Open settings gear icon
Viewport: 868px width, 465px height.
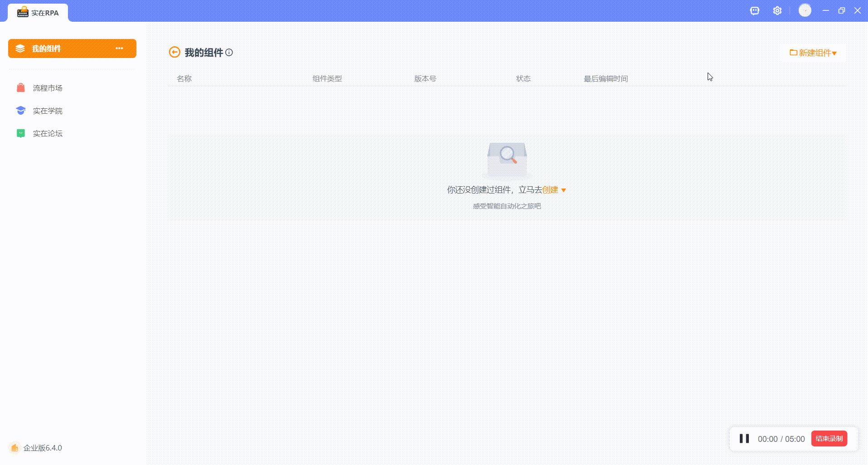point(777,11)
